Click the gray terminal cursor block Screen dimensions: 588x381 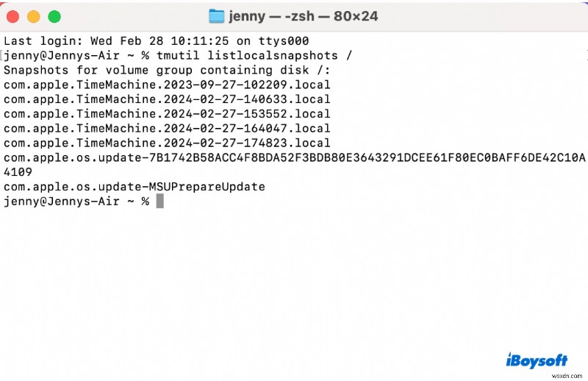(x=159, y=201)
